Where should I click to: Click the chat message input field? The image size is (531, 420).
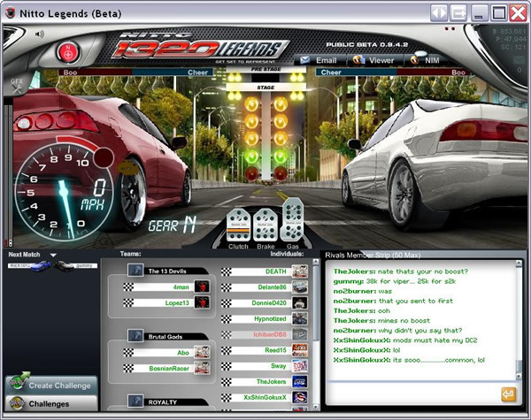[412, 394]
